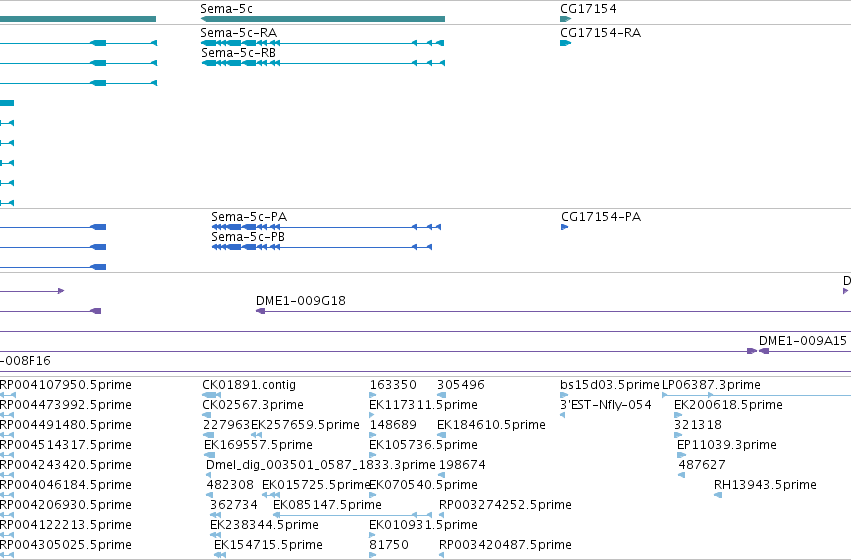Select the CG17154 gene label

(x=588, y=9)
